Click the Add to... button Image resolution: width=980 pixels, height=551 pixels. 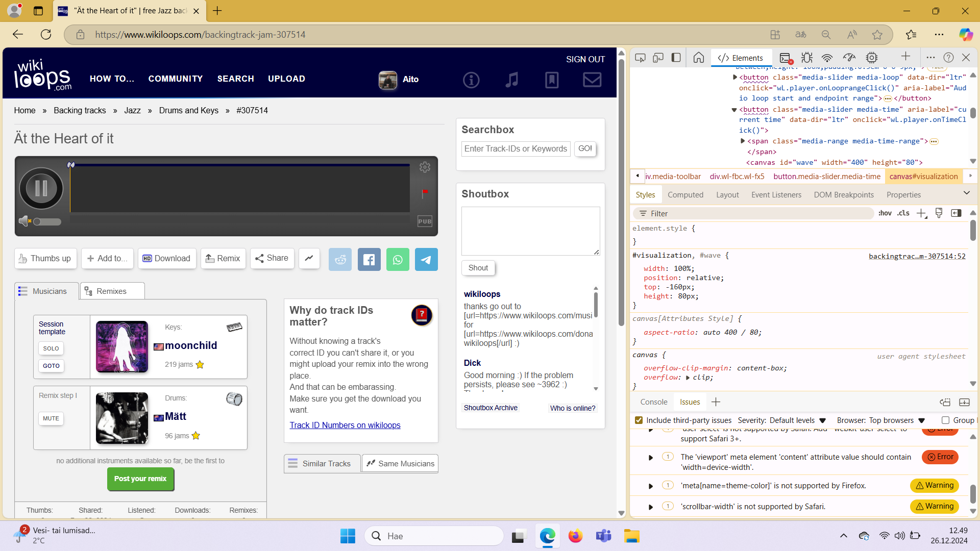click(108, 258)
